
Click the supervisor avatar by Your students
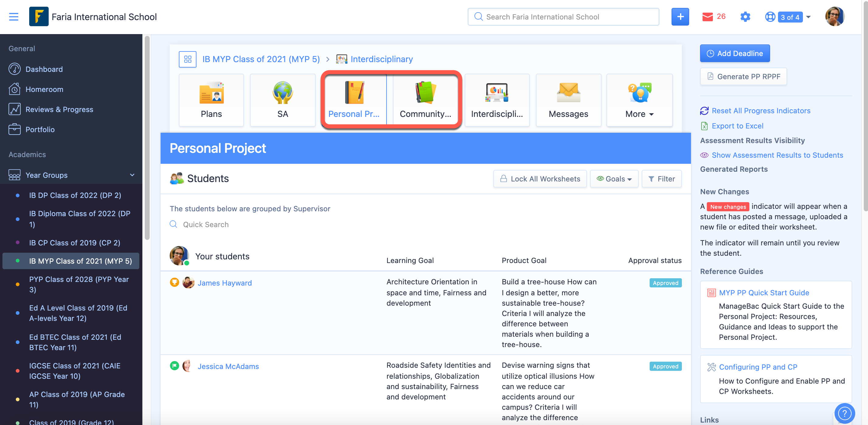[179, 256]
